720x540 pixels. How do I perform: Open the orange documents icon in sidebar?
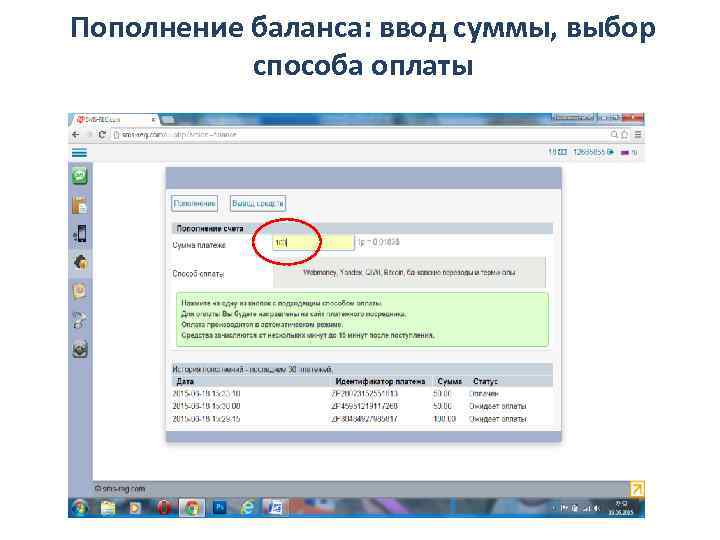pyautogui.click(x=80, y=205)
